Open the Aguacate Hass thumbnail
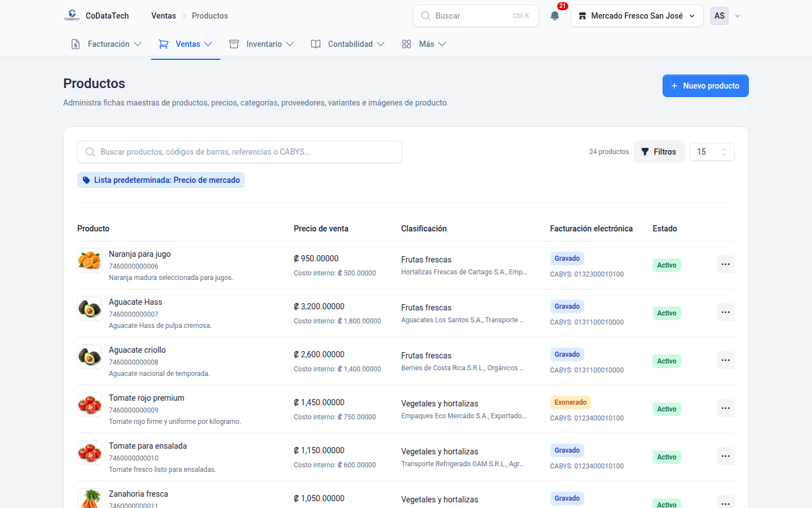Viewport: 812px width, 508px height. 90,309
